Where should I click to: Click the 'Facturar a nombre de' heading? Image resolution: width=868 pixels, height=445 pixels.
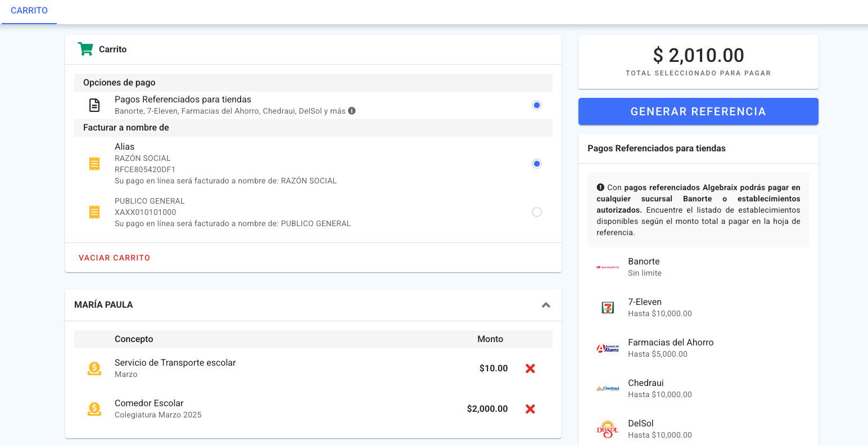(x=126, y=128)
